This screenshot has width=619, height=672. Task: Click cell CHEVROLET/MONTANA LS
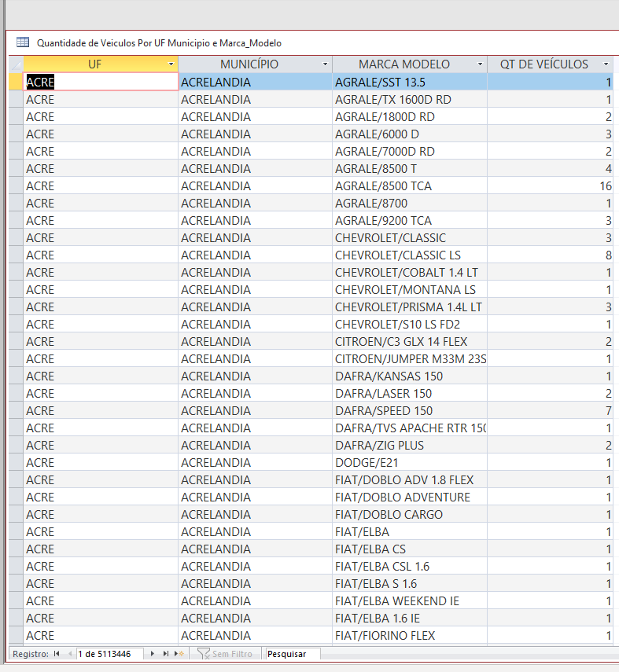point(410,290)
